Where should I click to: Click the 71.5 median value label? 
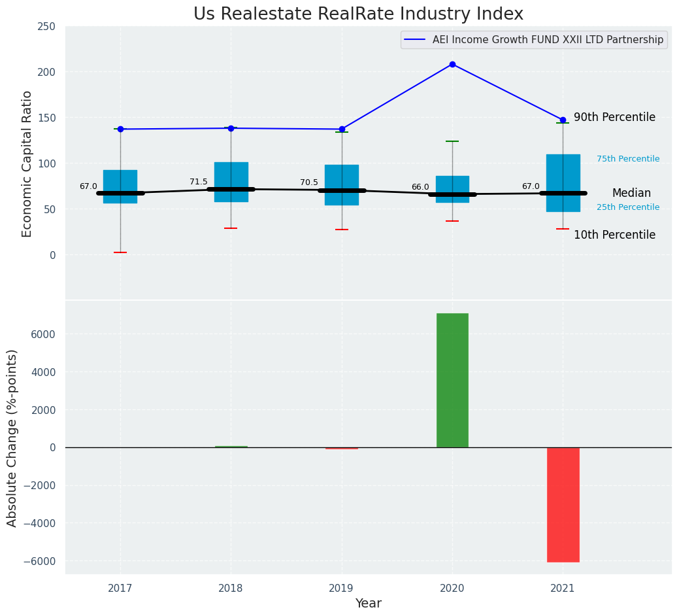(199, 182)
